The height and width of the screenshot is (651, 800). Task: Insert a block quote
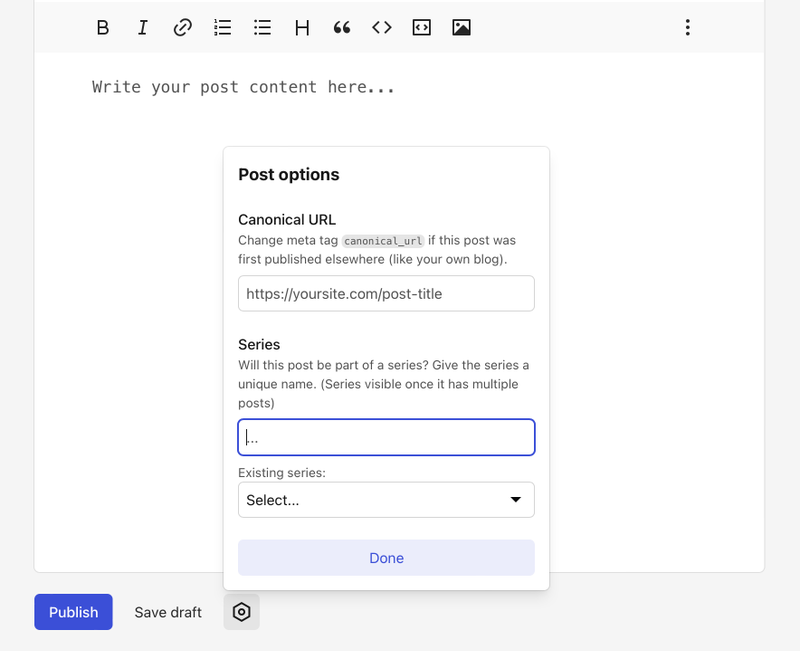(x=342, y=28)
